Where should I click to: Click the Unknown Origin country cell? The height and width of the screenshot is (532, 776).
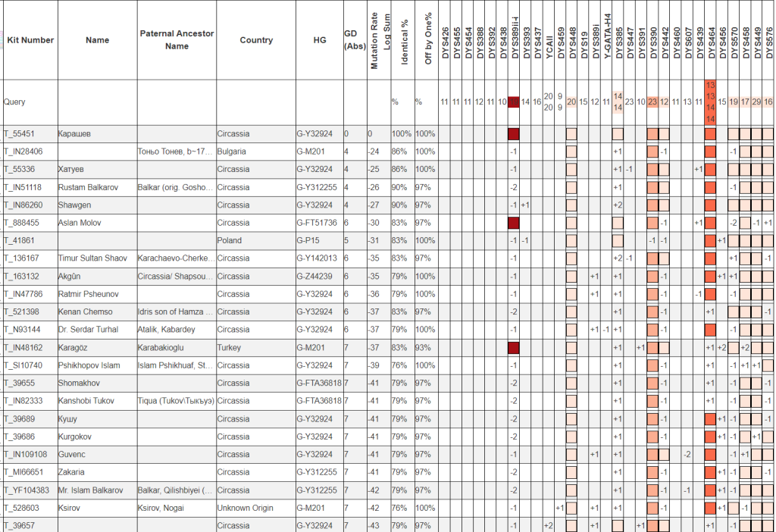[245, 508]
